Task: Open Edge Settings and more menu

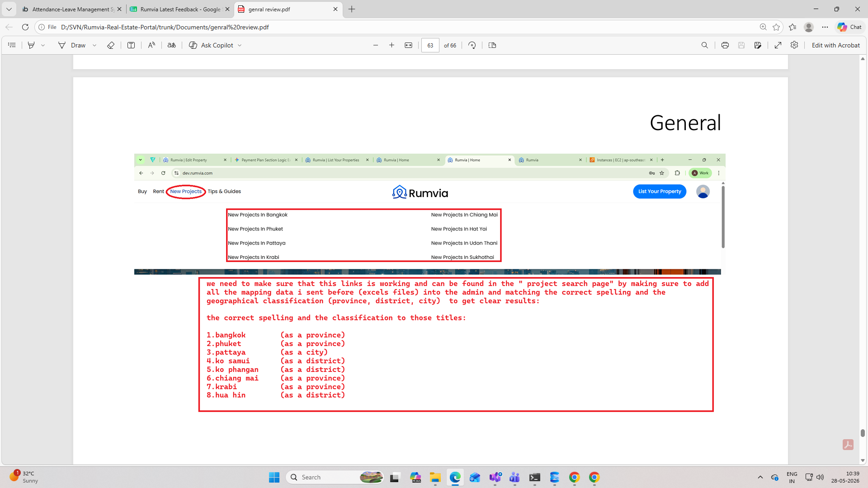Action: 825,27
